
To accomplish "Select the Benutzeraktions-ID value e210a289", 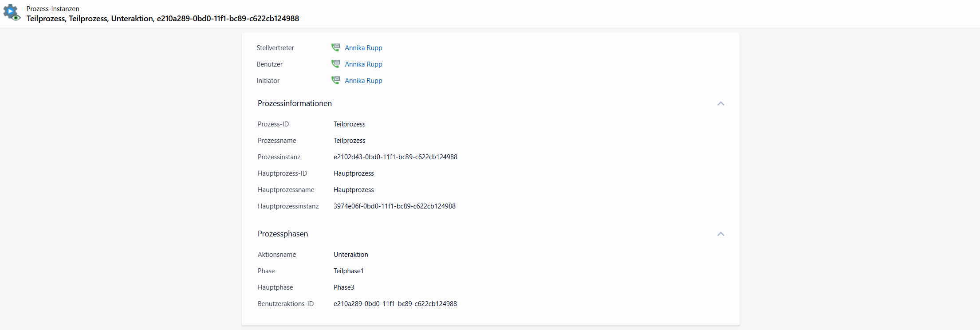I will coord(395,304).
